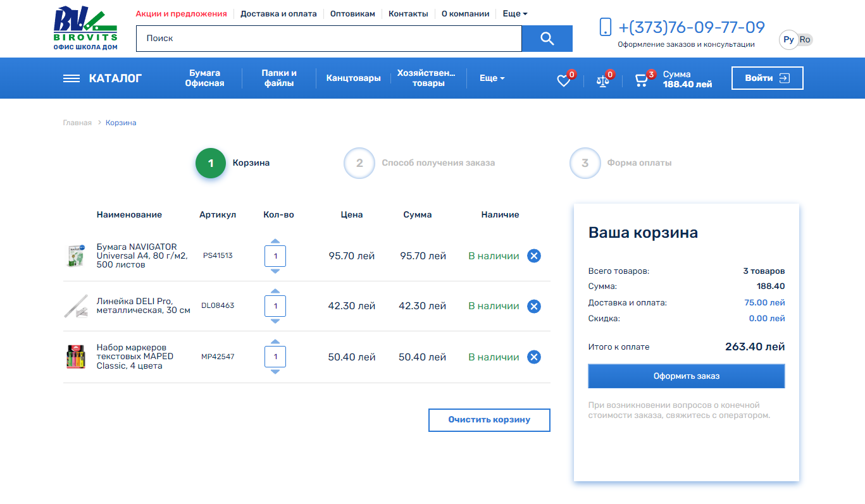This screenshot has width=865, height=504.
Task: Increase quantity of NAVIGATOR paper
Action: (x=275, y=241)
